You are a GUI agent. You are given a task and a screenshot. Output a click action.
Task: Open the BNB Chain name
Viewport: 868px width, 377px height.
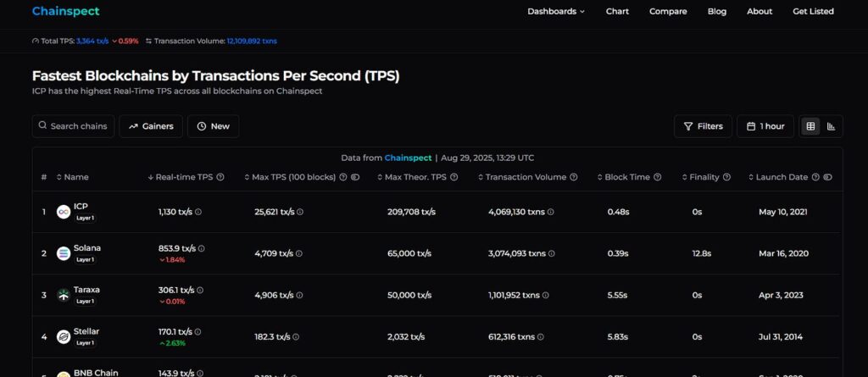96,373
